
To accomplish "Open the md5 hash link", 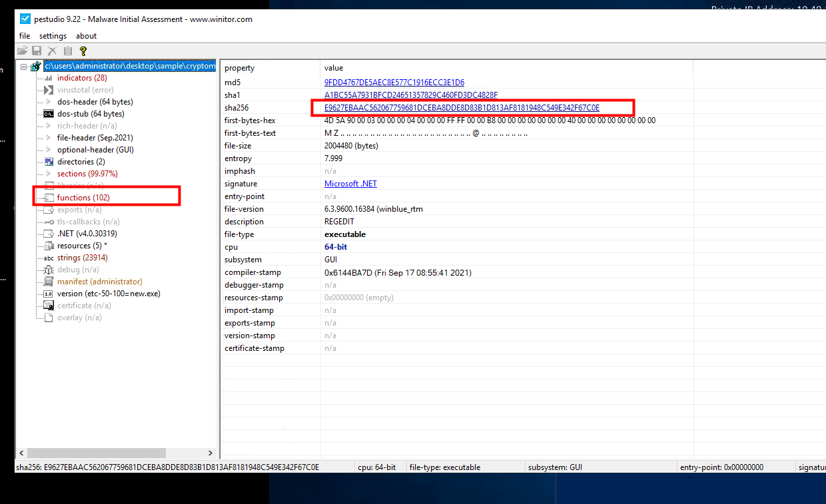I will click(394, 83).
